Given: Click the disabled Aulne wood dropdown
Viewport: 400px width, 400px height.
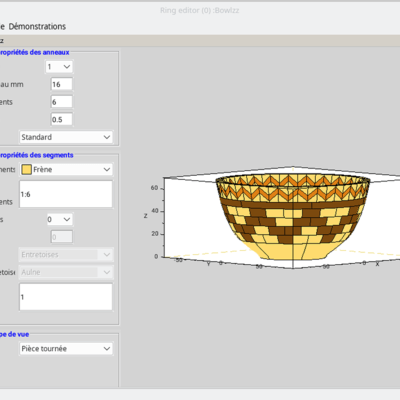Looking at the screenshot, I should pos(66,272).
